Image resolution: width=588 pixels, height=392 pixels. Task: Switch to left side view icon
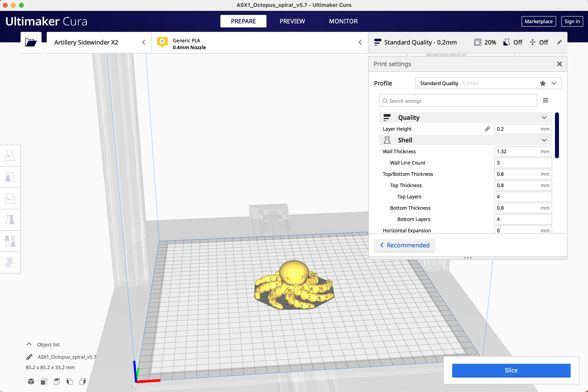pos(70,382)
